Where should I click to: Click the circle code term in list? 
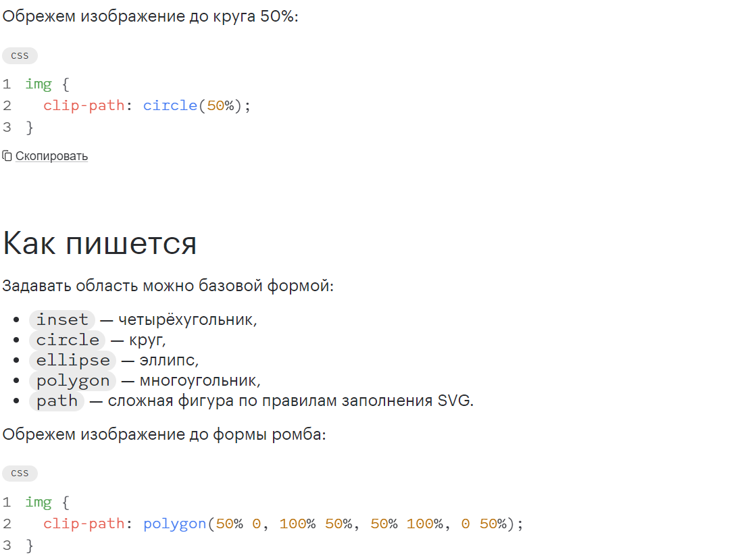coord(68,340)
